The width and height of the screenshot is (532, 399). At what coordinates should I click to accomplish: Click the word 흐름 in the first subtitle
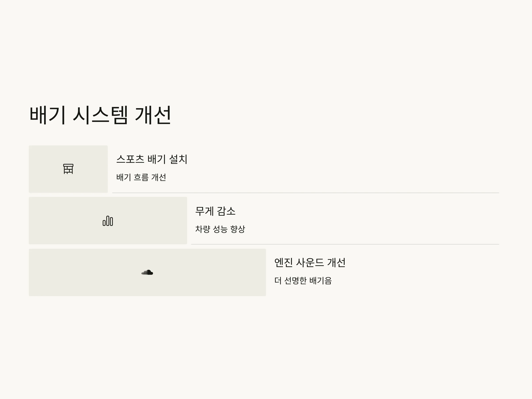pos(141,177)
